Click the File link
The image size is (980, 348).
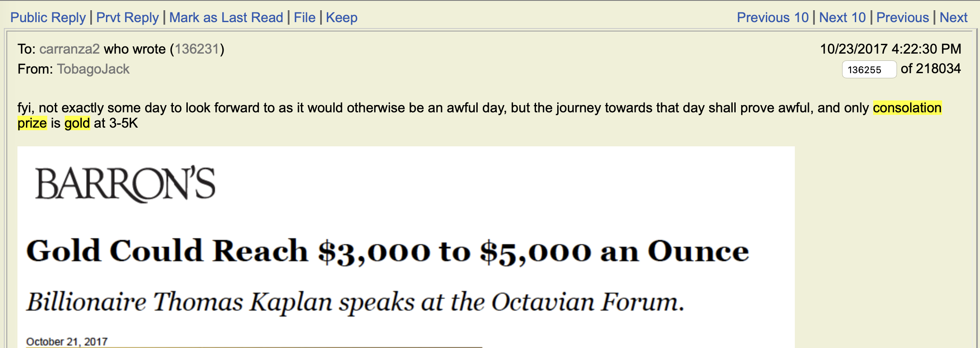(304, 17)
